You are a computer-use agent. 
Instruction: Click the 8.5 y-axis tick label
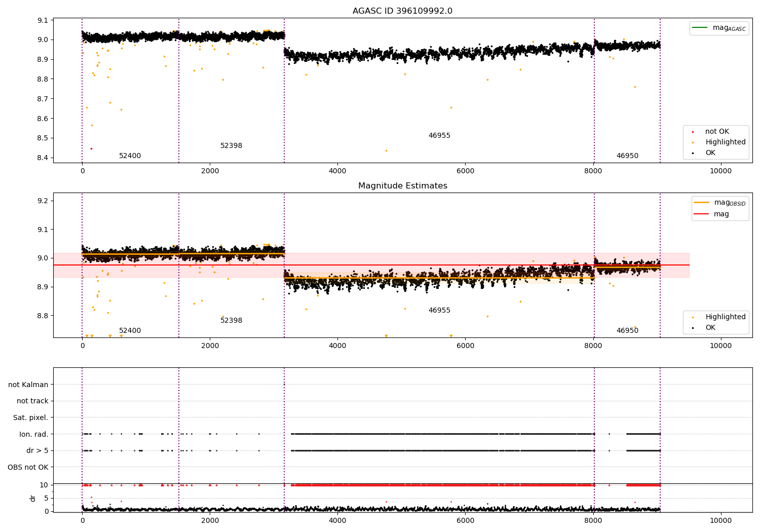click(x=43, y=138)
